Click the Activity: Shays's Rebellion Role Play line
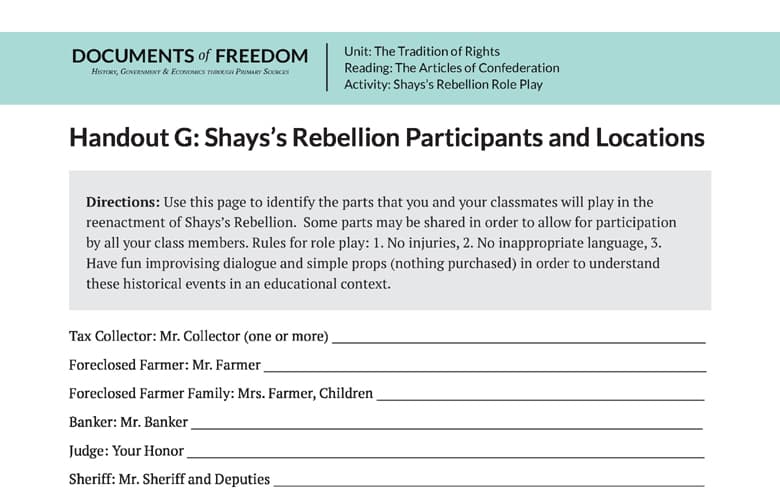This screenshot has width=780, height=500. 443,85
